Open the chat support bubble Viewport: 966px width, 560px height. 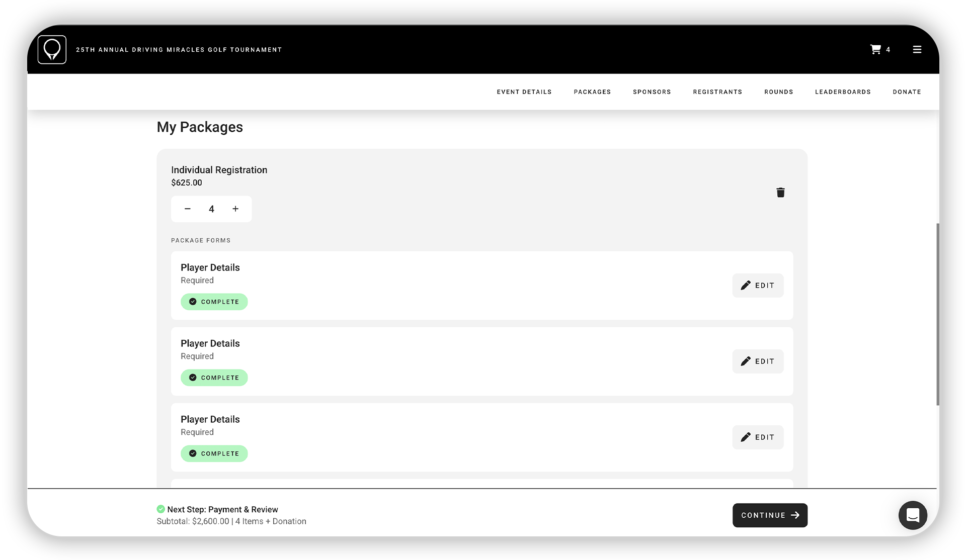(x=913, y=515)
